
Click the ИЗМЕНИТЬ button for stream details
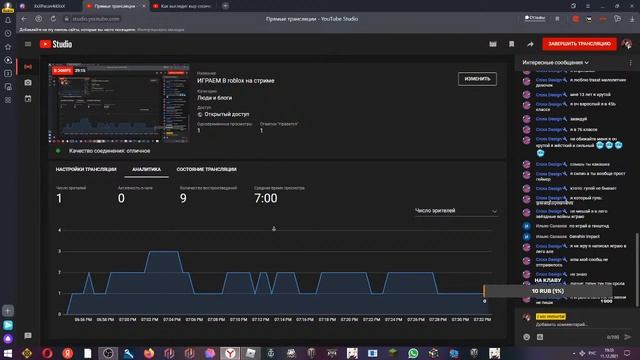477,79
